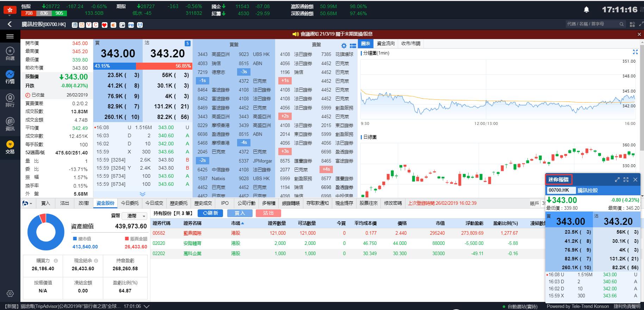The width and height of the screenshot is (644, 310).
Task: Switch broker queue list view icon
Action: (x=353, y=46)
